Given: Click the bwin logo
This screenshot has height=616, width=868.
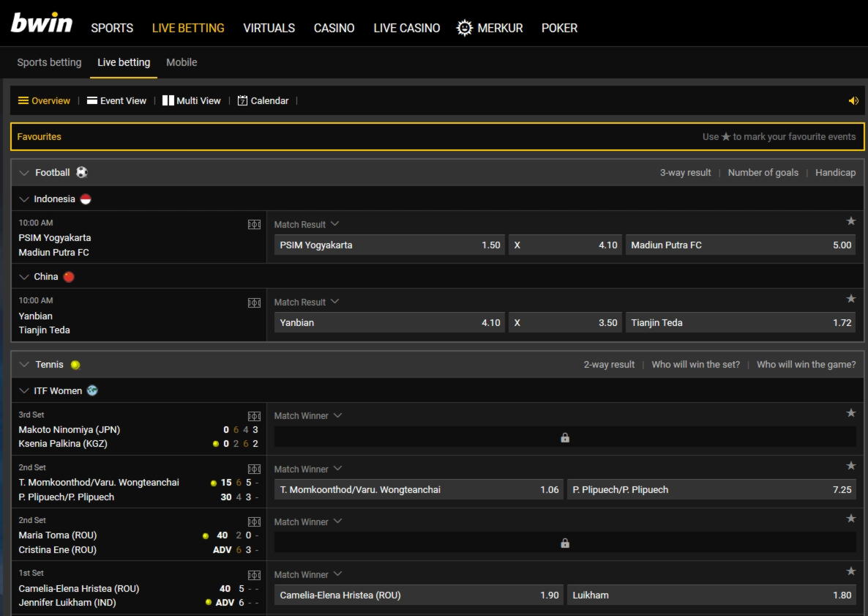Looking at the screenshot, I should click(42, 23).
